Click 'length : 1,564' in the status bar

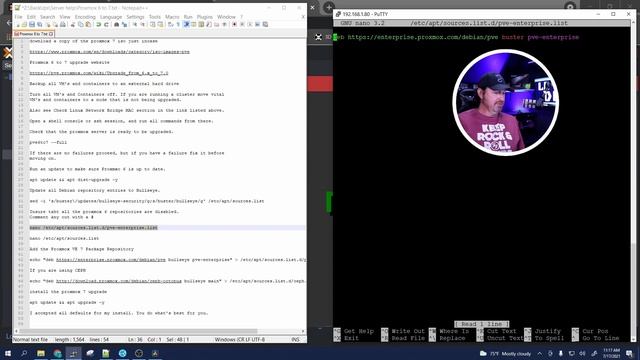69,340
